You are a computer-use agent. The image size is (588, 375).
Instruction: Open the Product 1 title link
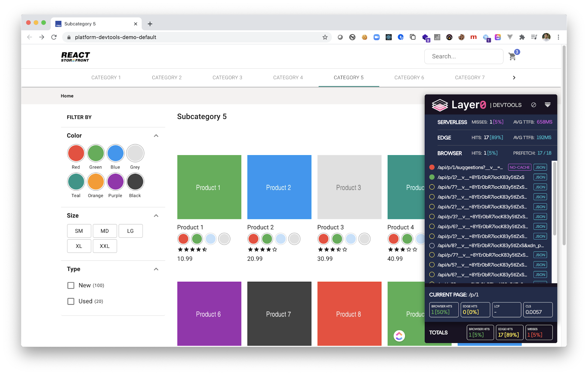tap(190, 227)
